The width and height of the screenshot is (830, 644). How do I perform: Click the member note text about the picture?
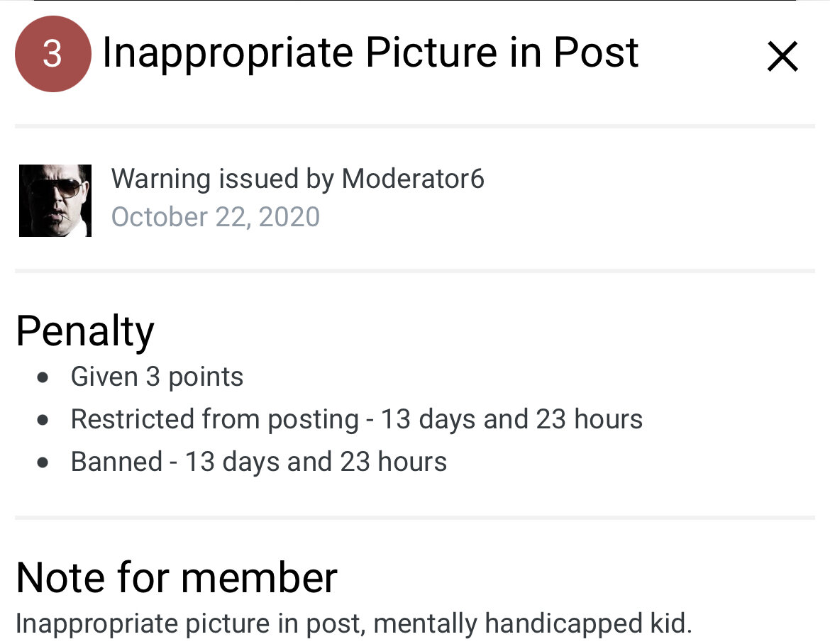tap(353, 624)
